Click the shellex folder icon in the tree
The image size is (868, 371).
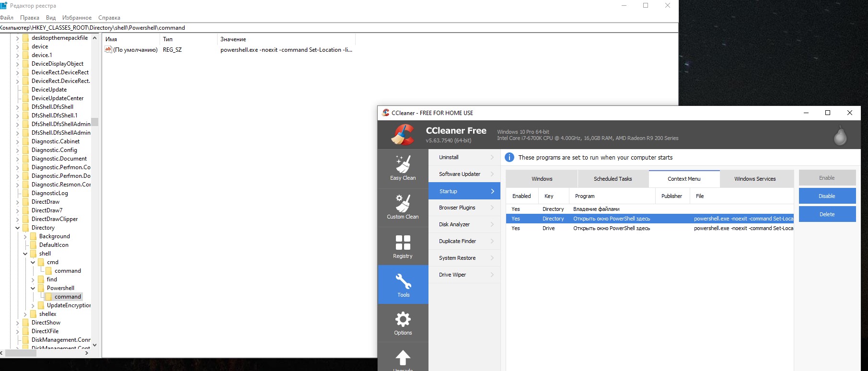click(34, 314)
